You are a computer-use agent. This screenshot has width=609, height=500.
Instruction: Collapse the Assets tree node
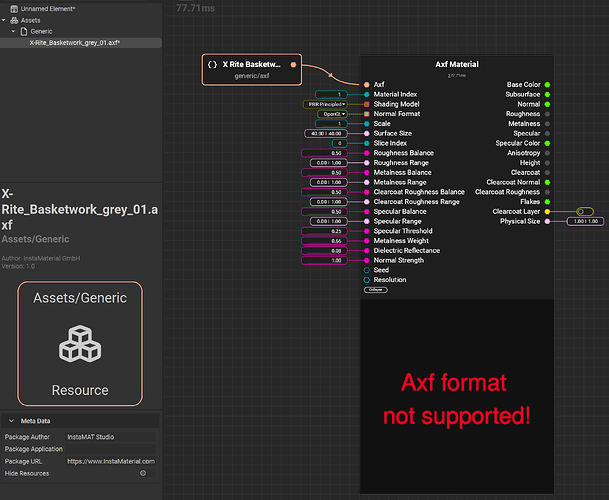[x=4, y=20]
